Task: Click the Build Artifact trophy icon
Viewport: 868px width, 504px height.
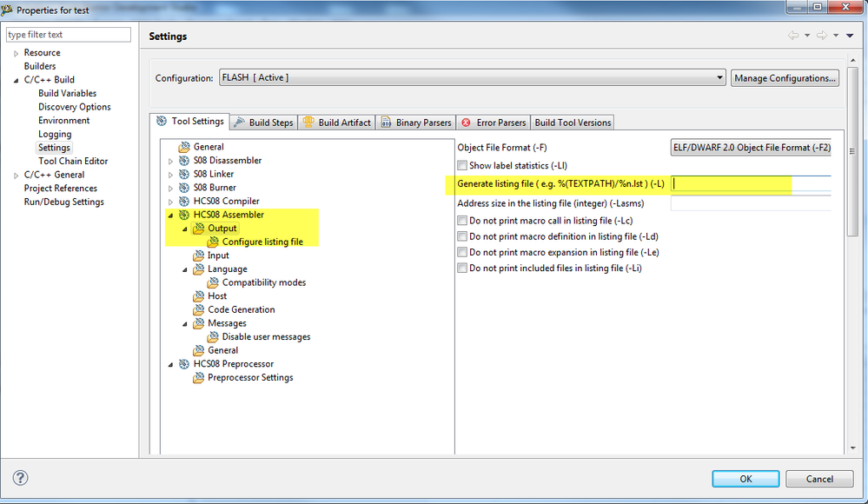Action: (308, 123)
